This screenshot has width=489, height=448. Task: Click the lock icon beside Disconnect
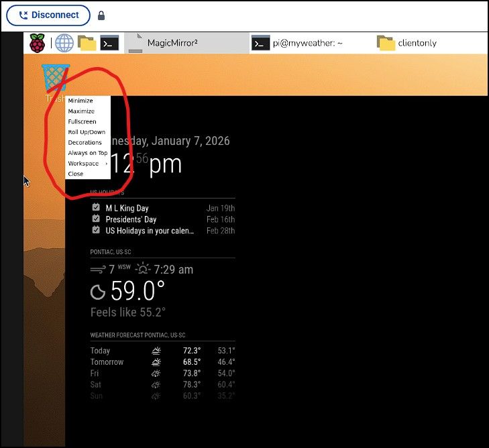click(101, 15)
